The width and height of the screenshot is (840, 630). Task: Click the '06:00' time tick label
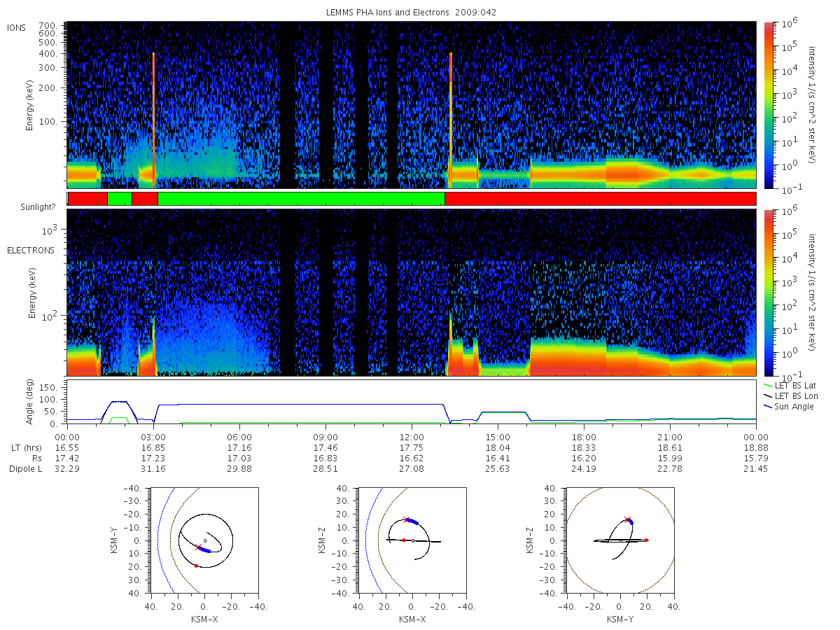(x=239, y=436)
